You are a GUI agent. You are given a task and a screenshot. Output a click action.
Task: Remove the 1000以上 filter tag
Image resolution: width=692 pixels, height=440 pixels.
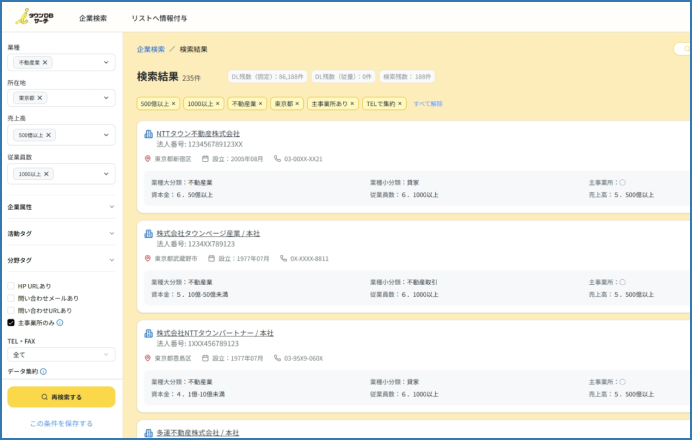pyautogui.click(x=218, y=104)
